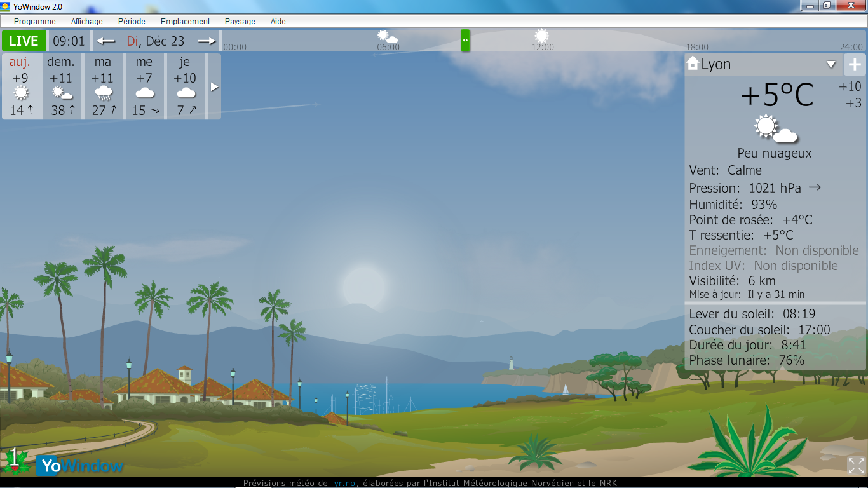Open the Emplacement menu

point(185,22)
